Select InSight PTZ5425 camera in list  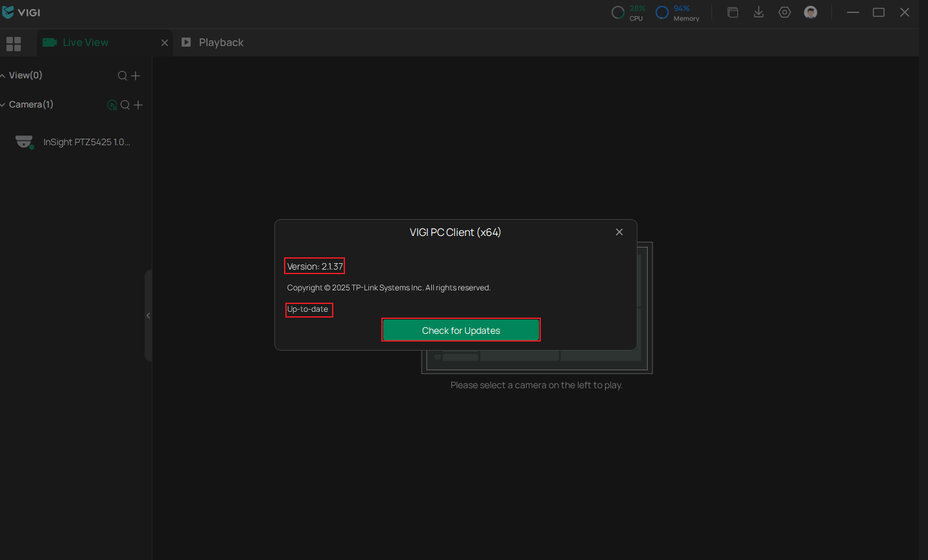pyautogui.click(x=76, y=142)
